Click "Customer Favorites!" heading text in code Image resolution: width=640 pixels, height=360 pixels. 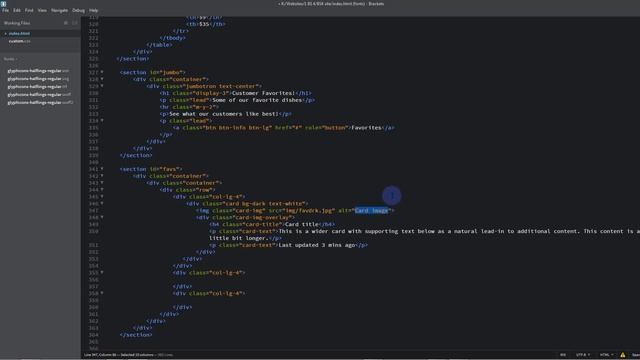click(263, 93)
